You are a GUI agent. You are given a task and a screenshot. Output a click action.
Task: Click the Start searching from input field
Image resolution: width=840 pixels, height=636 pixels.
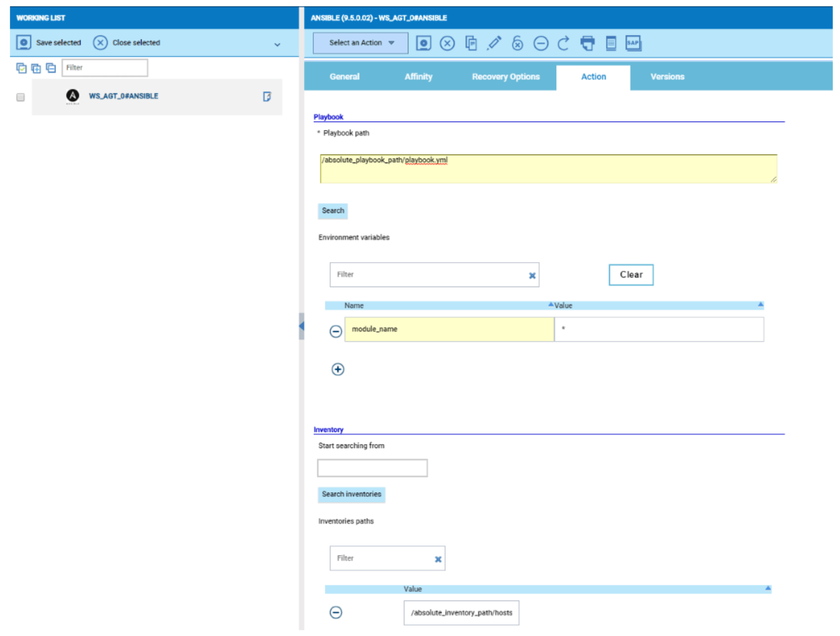pos(372,468)
